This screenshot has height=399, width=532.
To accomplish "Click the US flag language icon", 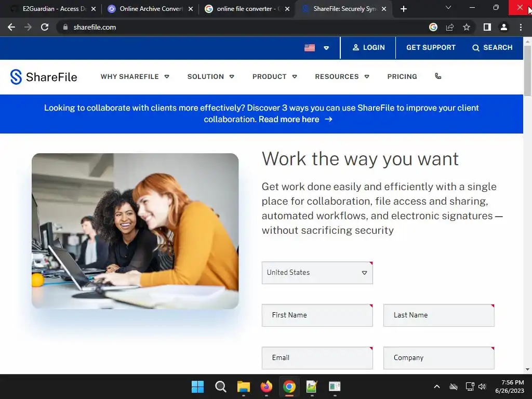I will (x=310, y=48).
